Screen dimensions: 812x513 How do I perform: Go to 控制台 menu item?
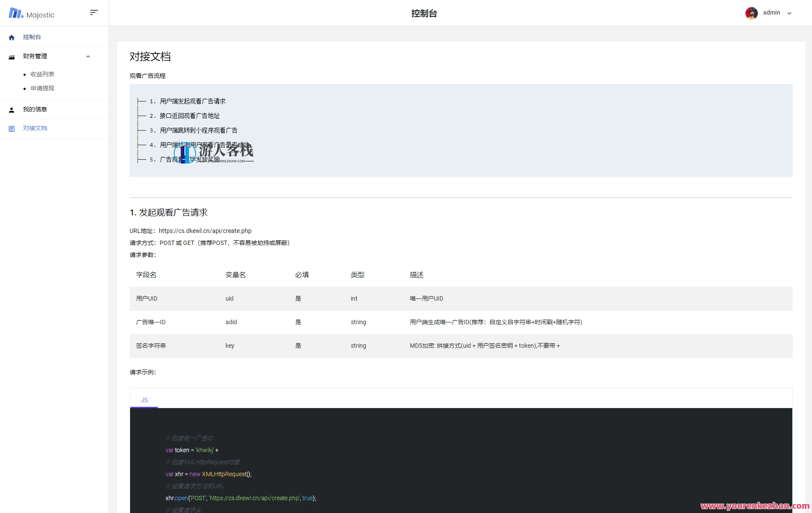(32, 37)
